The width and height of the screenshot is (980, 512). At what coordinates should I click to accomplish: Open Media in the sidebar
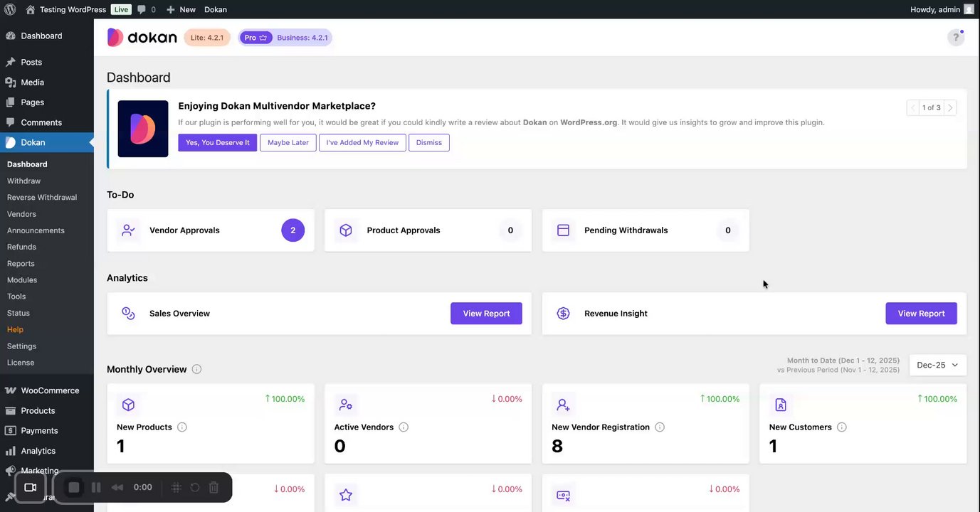click(47, 82)
